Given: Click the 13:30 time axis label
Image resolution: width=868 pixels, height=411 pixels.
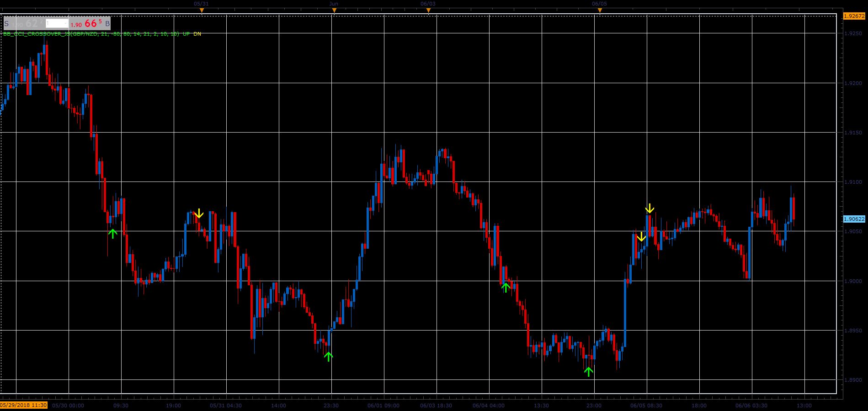Looking at the screenshot, I should click(541, 406).
